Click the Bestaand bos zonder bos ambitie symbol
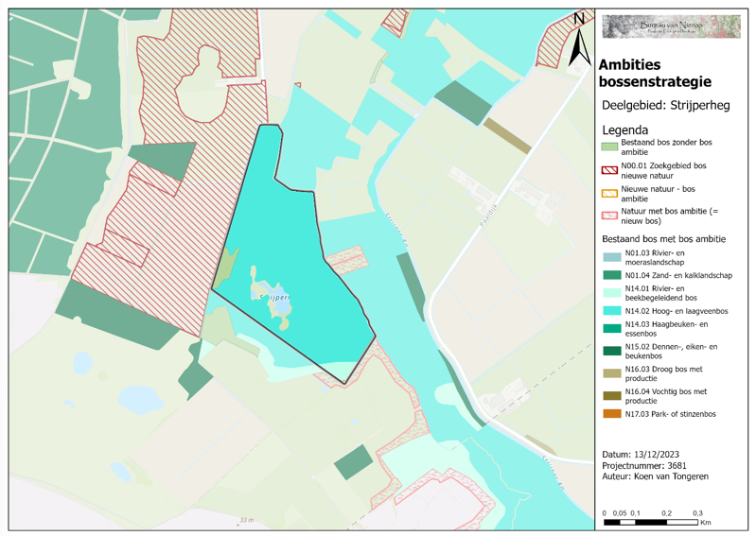Screen dimensions: 756x536 coord(609,147)
